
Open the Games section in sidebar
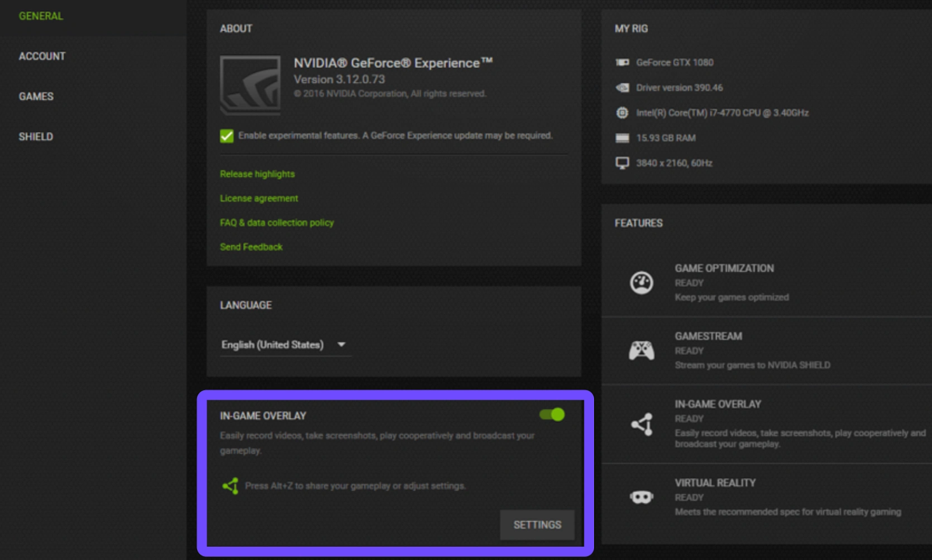(x=36, y=97)
